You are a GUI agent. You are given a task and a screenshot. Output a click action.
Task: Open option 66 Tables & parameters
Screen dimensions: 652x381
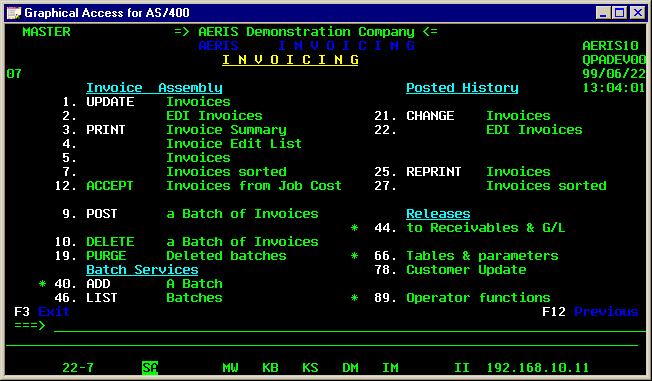[466, 256]
